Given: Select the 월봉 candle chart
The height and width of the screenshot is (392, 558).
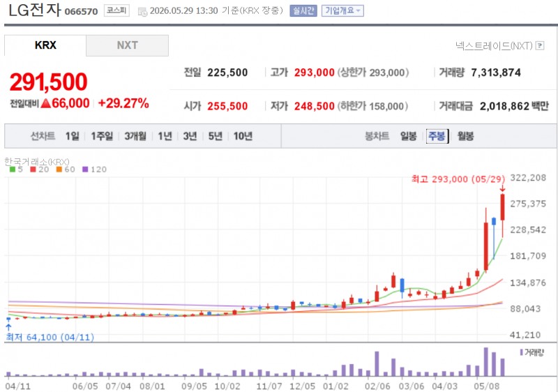Looking at the screenshot, I should point(465,136).
